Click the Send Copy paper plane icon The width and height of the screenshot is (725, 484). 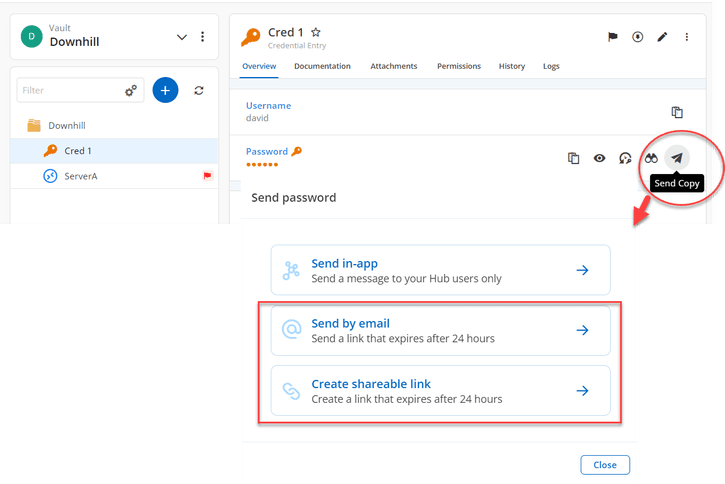pyautogui.click(x=677, y=158)
